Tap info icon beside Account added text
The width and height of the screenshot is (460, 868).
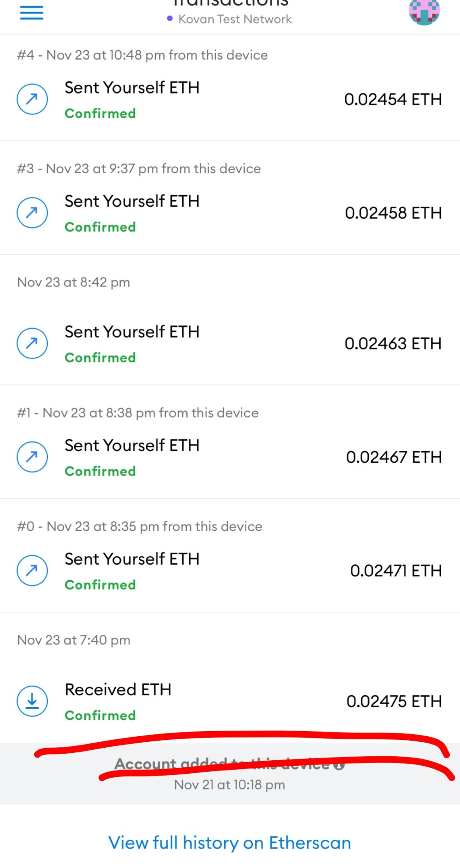click(x=340, y=765)
